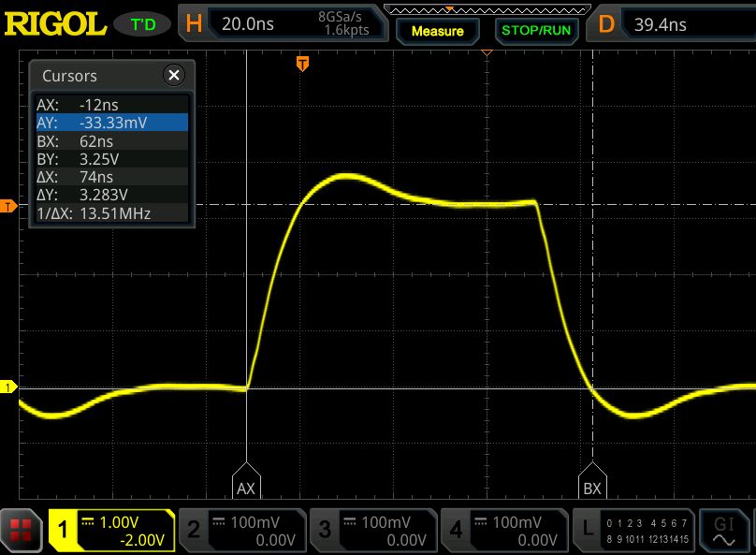Toggle channel 1 with 1.00V scale
The height and width of the screenshot is (555, 756).
tap(112, 531)
